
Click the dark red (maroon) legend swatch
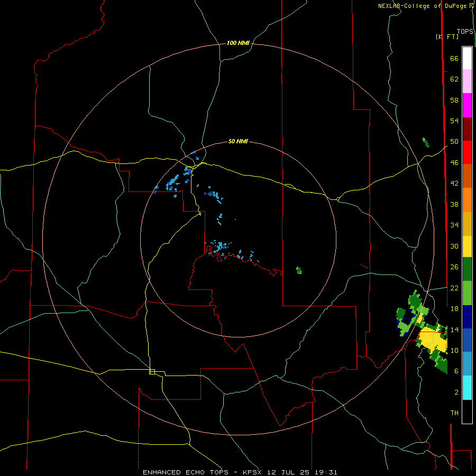click(x=467, y=129)
